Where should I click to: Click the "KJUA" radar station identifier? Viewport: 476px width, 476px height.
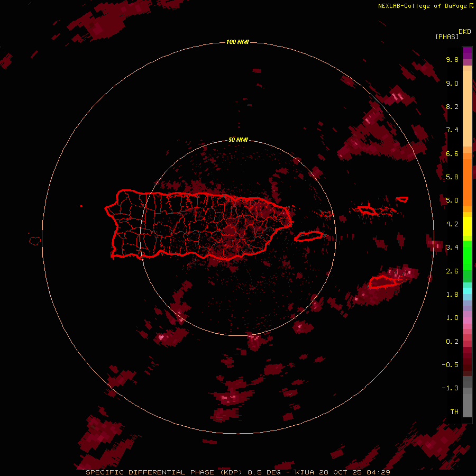point(305,472)
